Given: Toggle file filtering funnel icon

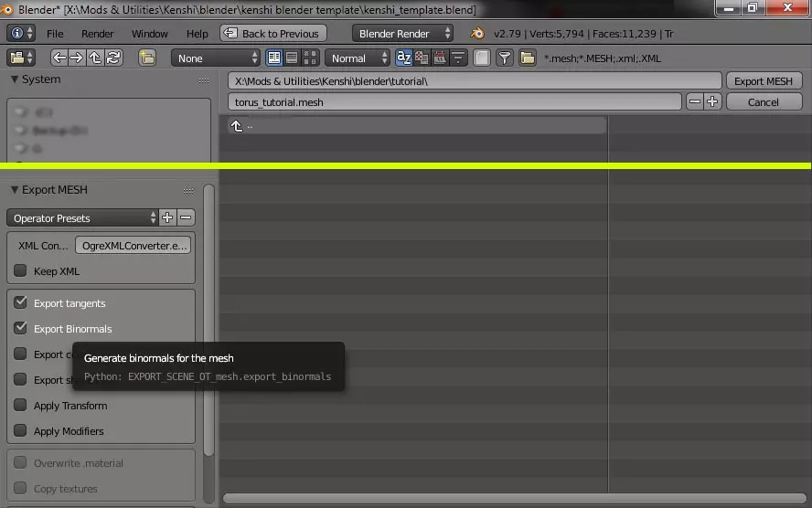Looking at the screenshot, I should tap(505, 58).
